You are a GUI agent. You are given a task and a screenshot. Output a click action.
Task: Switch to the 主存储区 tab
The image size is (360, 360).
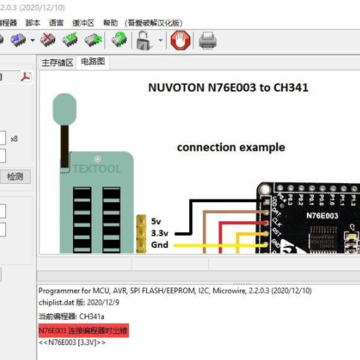coord(57,62)
